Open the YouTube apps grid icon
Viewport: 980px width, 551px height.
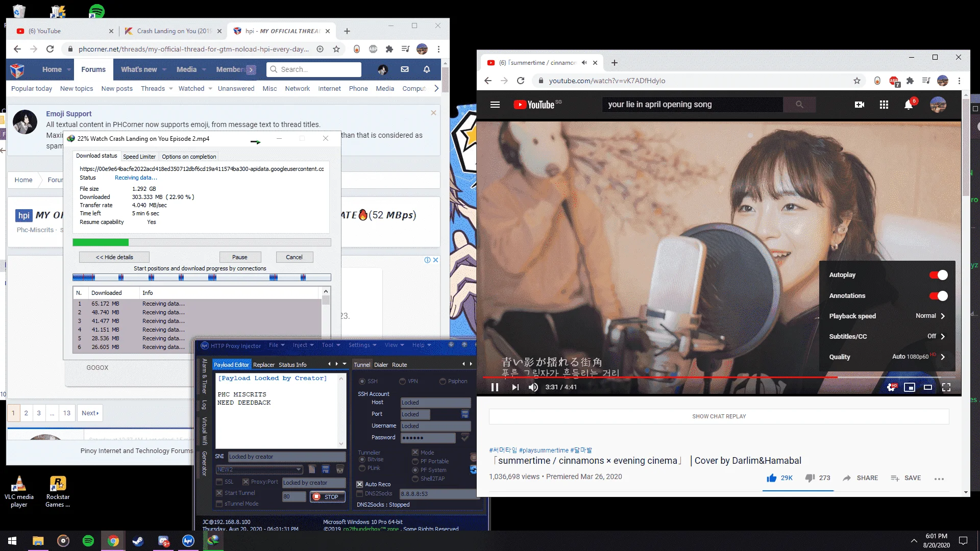(x=884, y=105)
